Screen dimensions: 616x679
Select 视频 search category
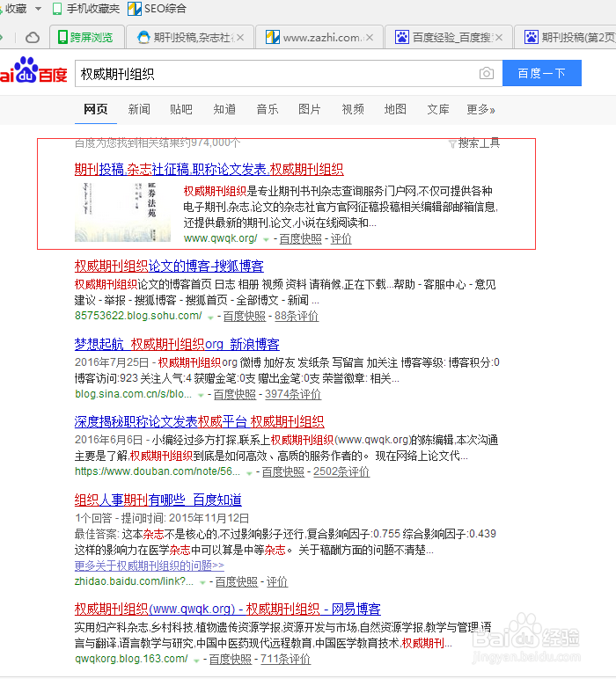tap(353, 109)
